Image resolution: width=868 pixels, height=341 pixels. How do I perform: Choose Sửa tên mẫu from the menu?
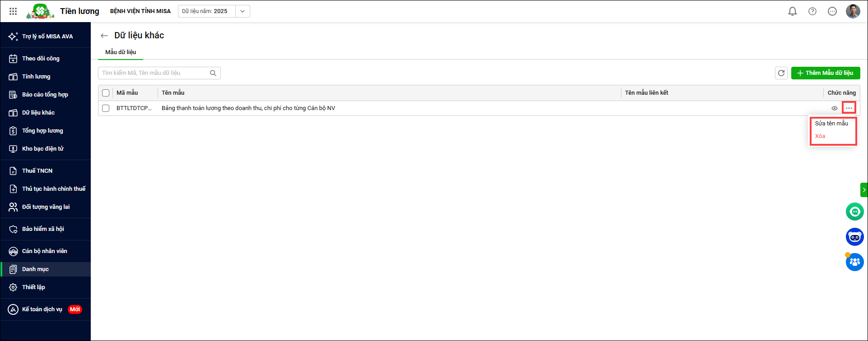[831, 123]
